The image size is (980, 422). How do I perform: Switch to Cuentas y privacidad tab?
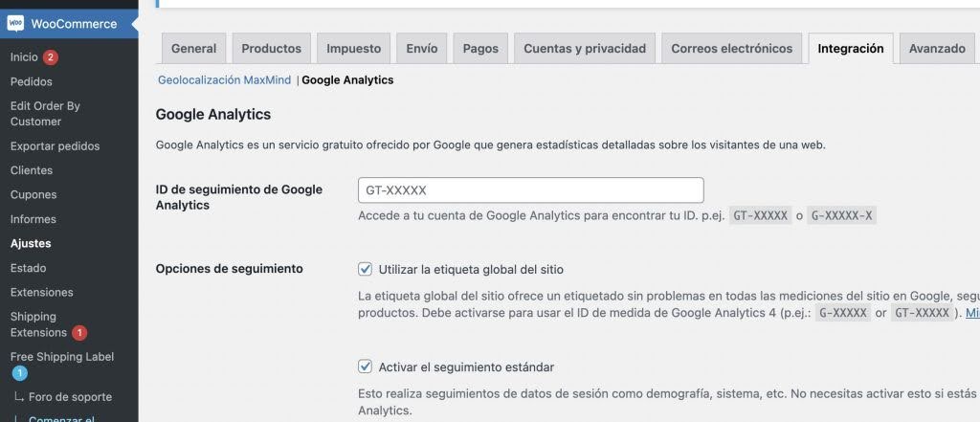585,49
